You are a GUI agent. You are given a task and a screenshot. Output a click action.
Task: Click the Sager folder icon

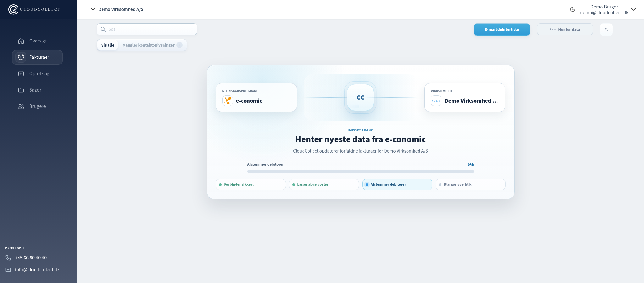click(21, 90)
